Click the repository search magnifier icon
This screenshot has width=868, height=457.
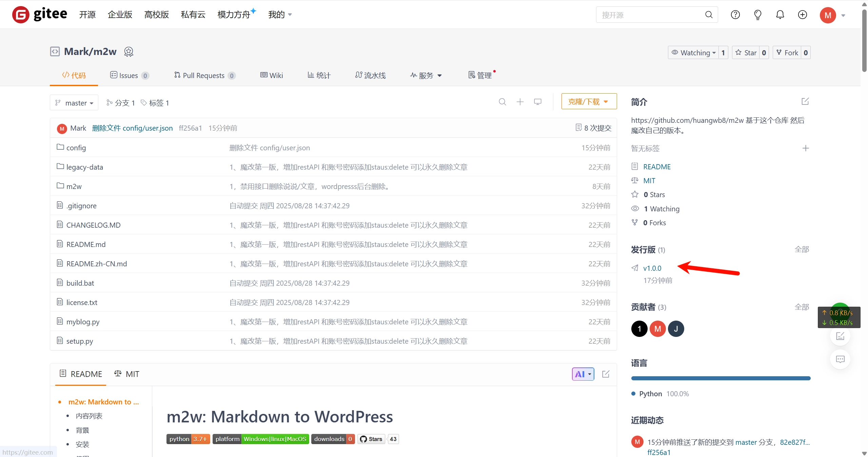[x=502, y=102]
